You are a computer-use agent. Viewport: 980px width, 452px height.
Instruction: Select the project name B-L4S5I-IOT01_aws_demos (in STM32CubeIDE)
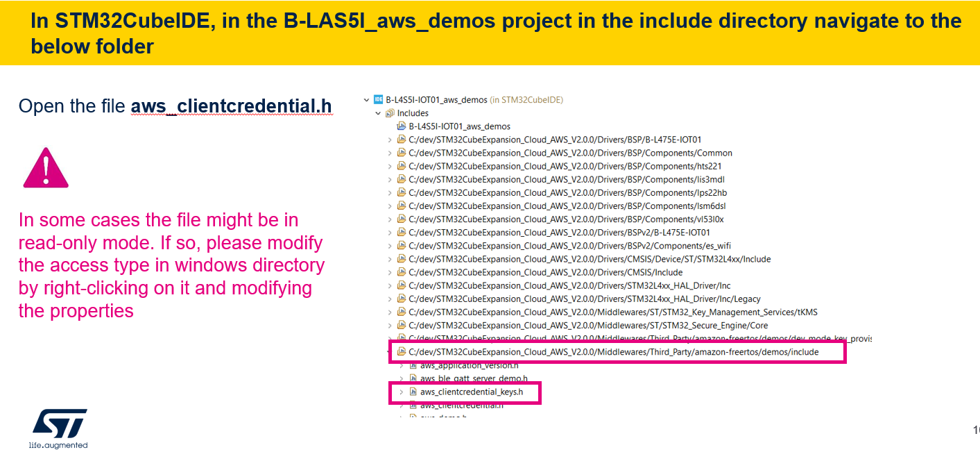point(474,99)
